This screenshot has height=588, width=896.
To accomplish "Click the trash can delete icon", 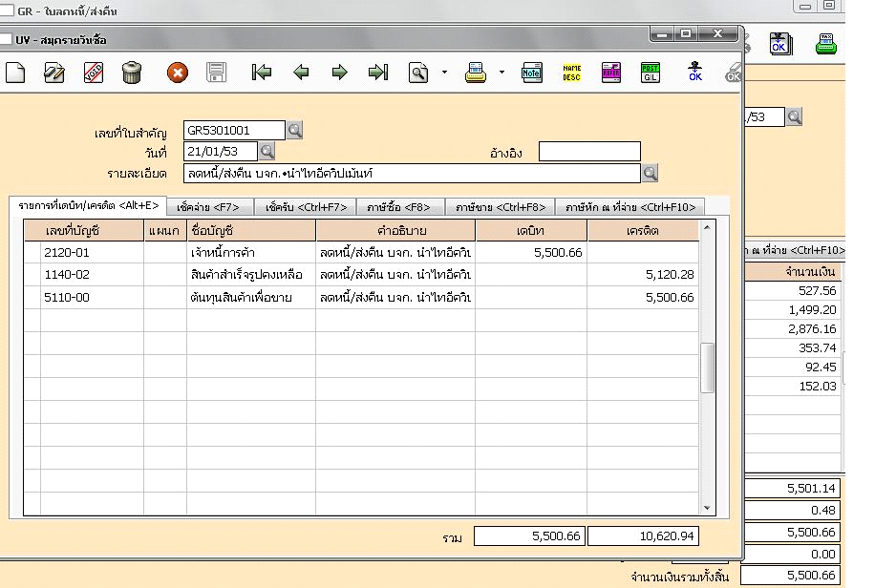I will point(132,73).
